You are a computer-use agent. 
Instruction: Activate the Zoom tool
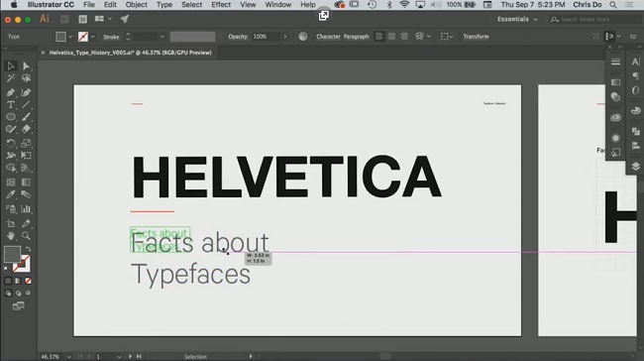(x=26, y=236)
